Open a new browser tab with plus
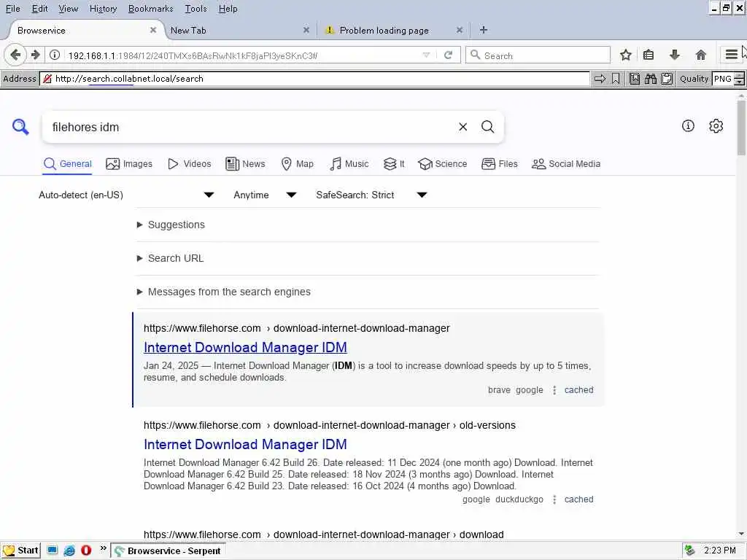This screenshot has height=560, width=747. tap(483, 30)
